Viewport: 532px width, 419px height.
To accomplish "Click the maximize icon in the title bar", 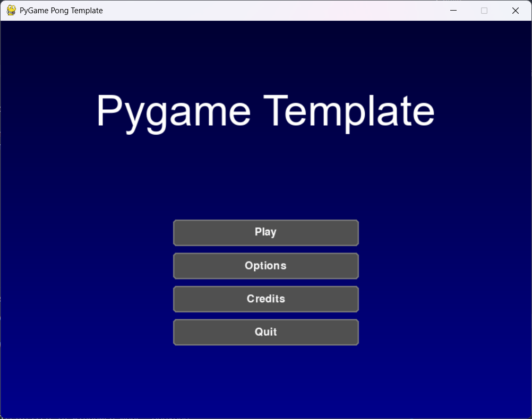I will tap(484, 10).
